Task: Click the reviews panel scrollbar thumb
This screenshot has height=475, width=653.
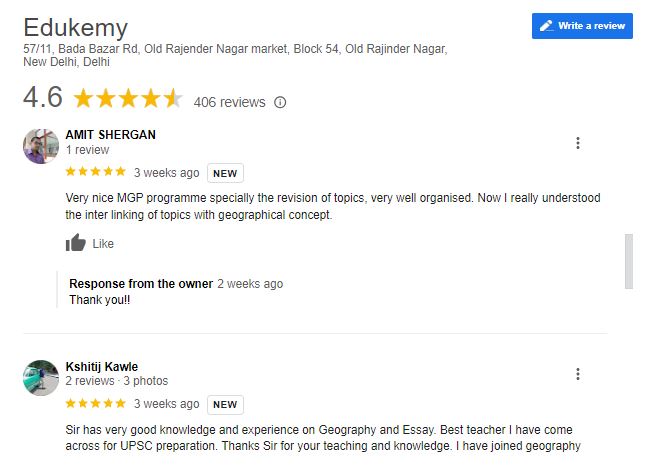Action: [629, 261]
